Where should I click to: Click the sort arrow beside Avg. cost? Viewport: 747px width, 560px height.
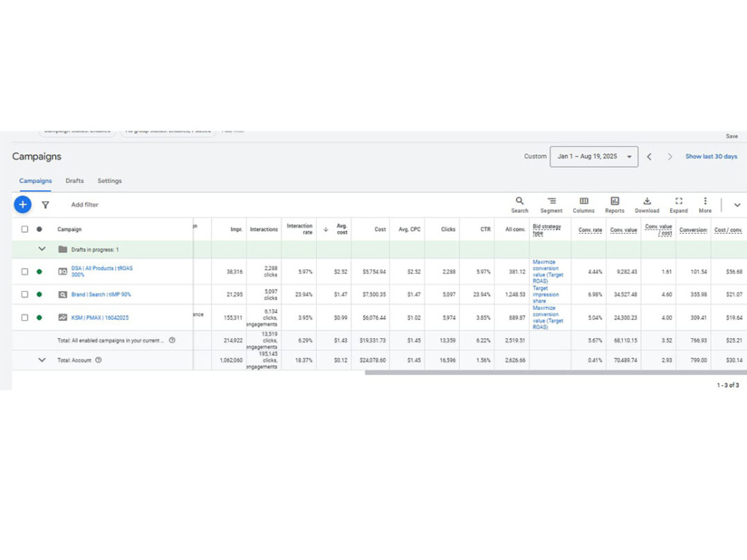click(326, 229)
